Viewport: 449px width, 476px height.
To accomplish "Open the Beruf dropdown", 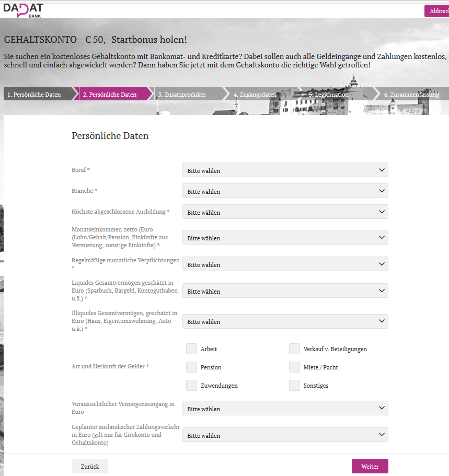I will pyautogui.click(x=285, y=170).
